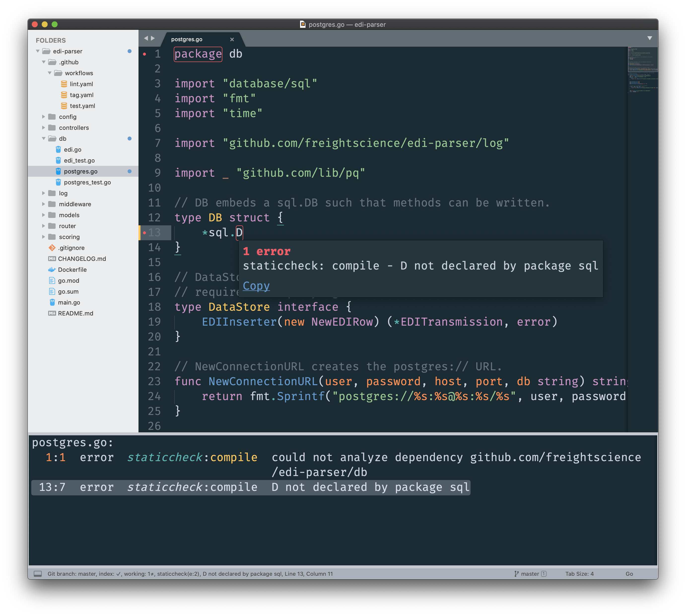
Task: Select the postgres.go tab
Action: pos(187,39)
